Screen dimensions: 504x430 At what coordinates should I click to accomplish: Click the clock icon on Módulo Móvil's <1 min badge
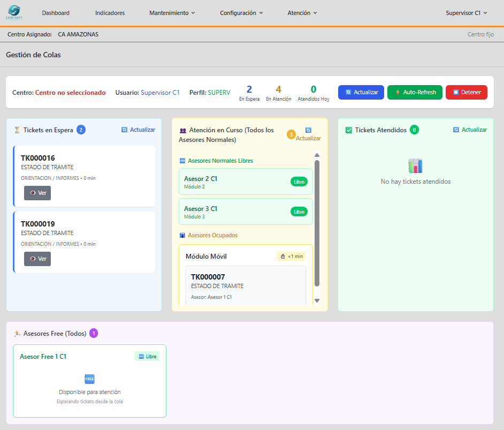[282, 256]
